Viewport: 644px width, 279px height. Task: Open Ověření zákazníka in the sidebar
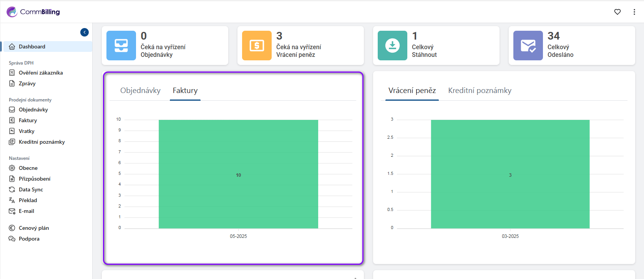tap(41, 73)
